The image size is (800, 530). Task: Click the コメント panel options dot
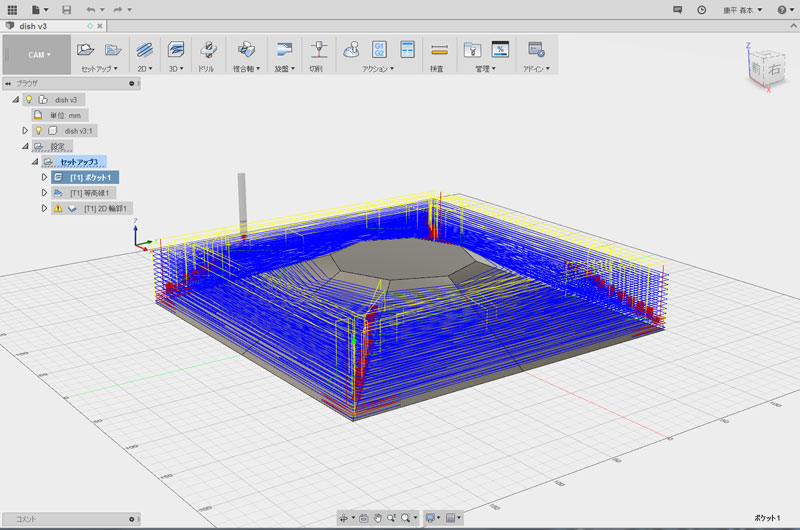coord(132,519)
